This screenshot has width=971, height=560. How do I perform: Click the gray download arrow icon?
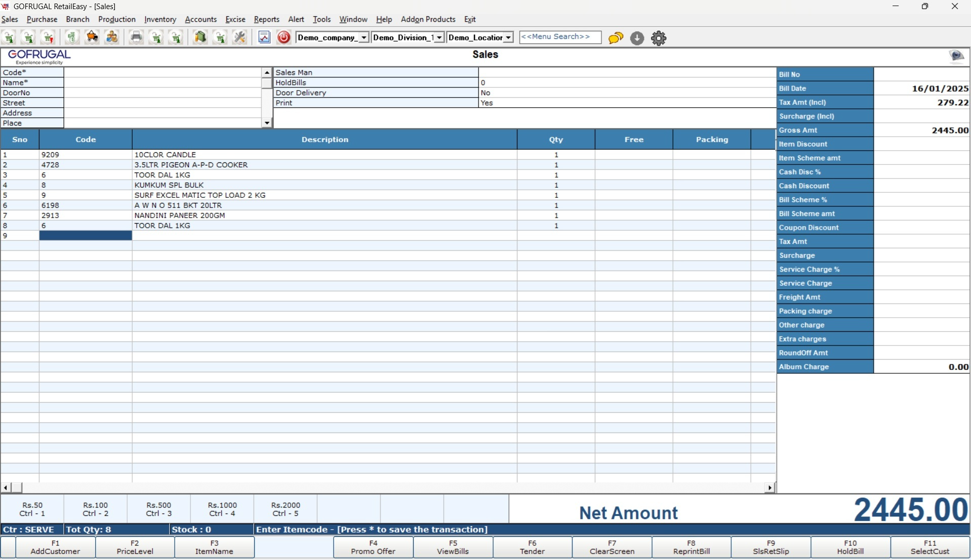point(637,38)
